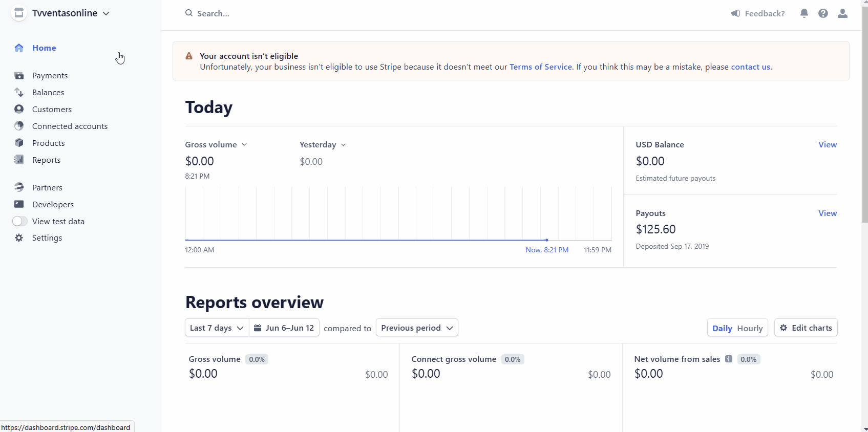Viewport: 868px width, 432px height.
Task: Open the help question mark icon
Action: (823, 13)
